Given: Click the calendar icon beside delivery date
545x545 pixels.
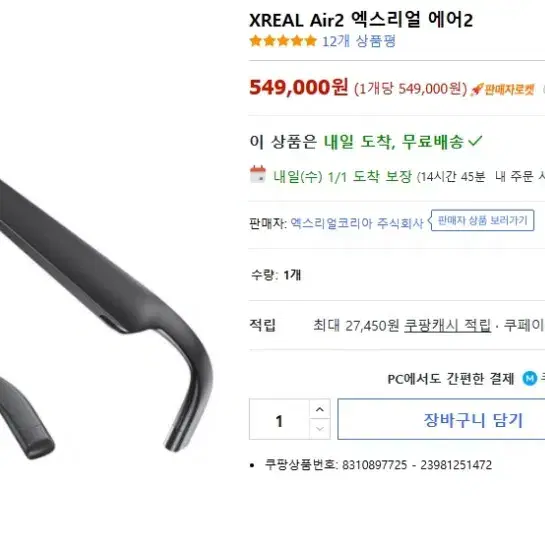Looking at the screenshot, I should [x=258, y=174].
